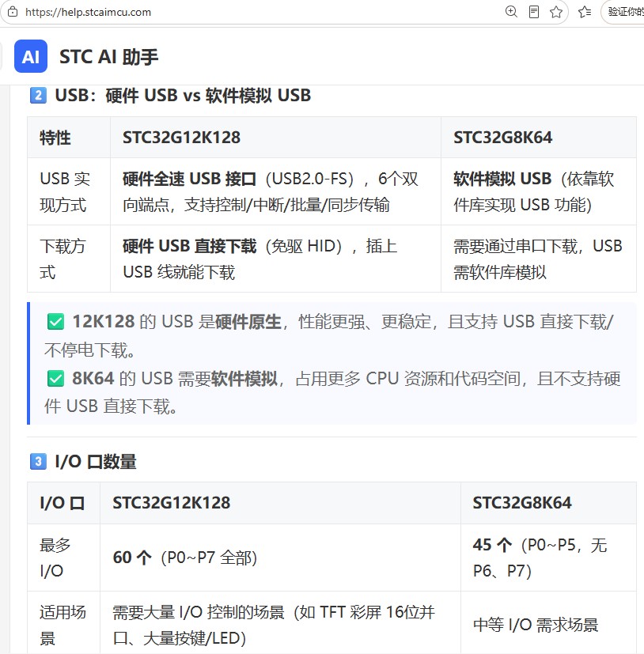The image size is (644, 654).
Task: Click green checkmark before 8K64 note
Action: 55,379
